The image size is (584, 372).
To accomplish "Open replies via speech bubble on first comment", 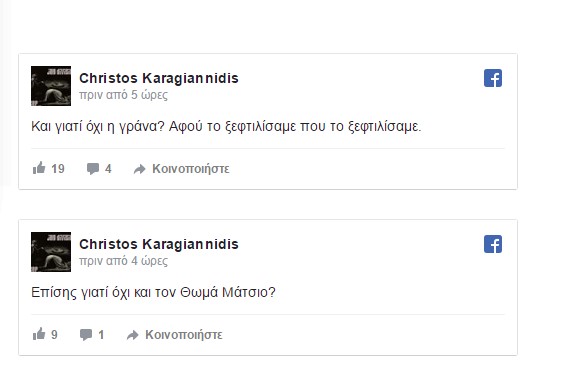I will click(x=93, y=169).
